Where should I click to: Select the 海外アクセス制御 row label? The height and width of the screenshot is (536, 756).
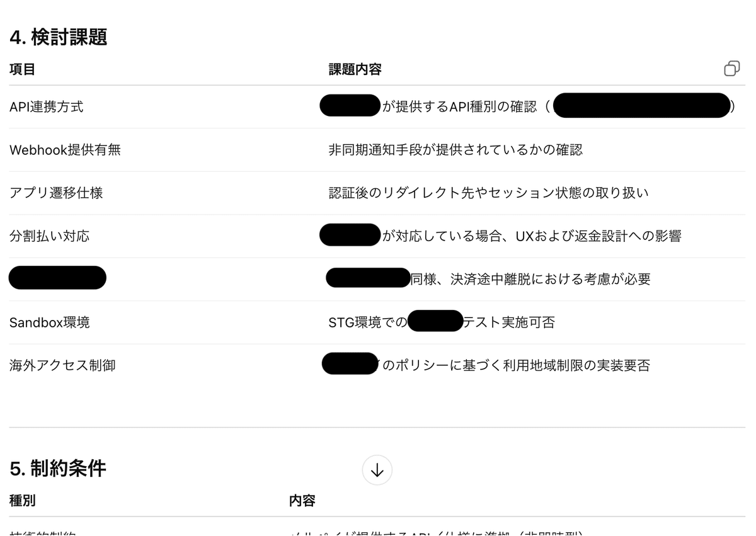pyautogui.click(x=62, y=365)
